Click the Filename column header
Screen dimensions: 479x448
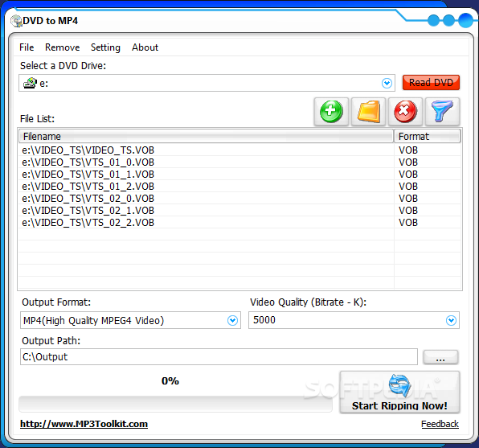[x=206, y=137]
